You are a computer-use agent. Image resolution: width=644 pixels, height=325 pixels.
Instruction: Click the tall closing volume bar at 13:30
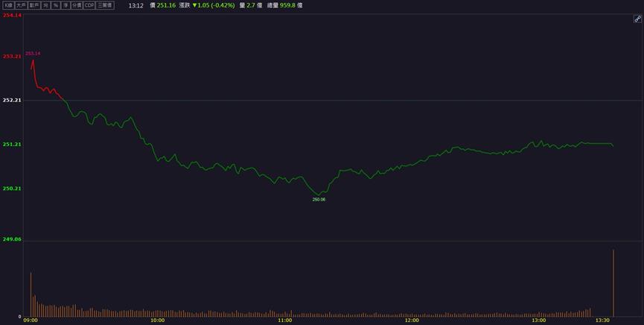click(613, 283)
